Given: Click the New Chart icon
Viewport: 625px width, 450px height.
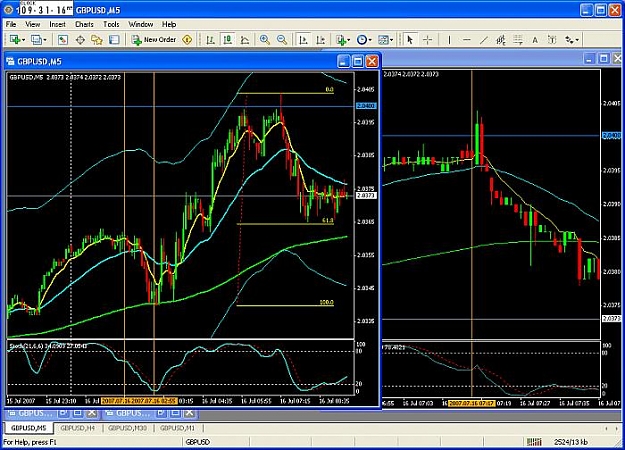Looking at the screenshot, I should (x=15, y=40).
